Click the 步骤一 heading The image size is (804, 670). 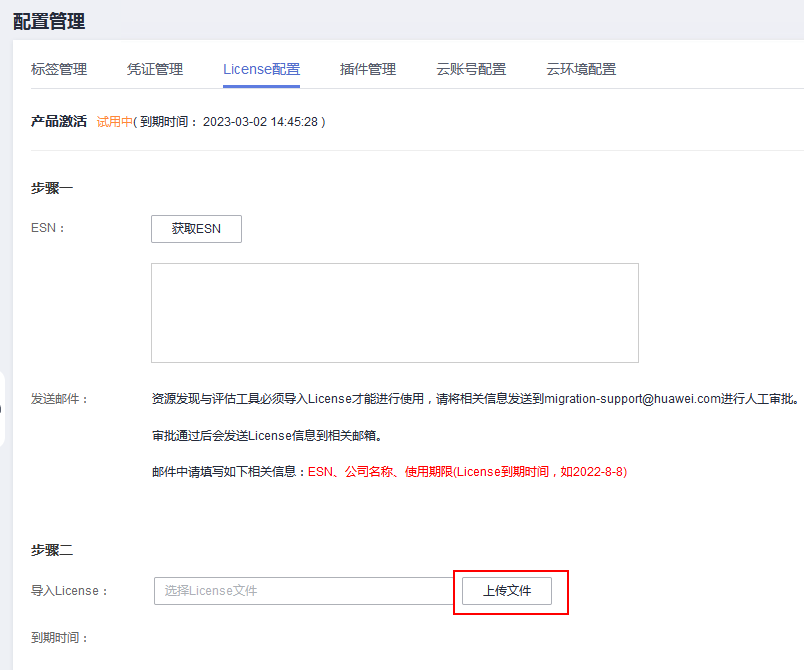52,188
